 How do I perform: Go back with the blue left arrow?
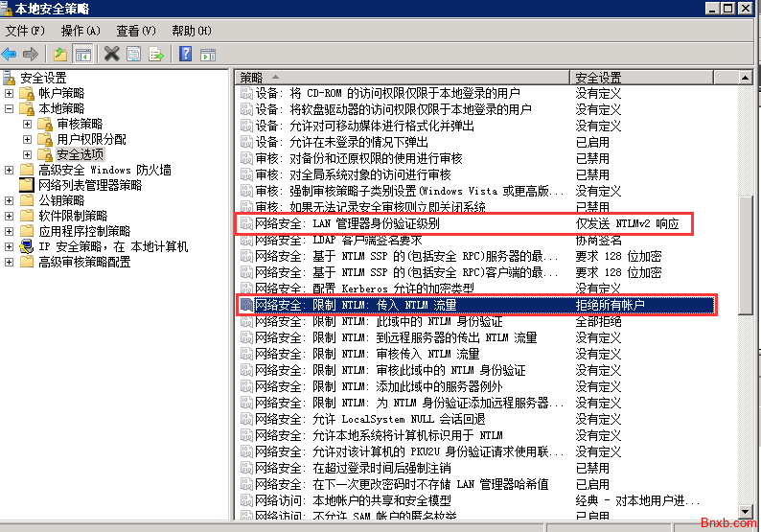point(10,54)
